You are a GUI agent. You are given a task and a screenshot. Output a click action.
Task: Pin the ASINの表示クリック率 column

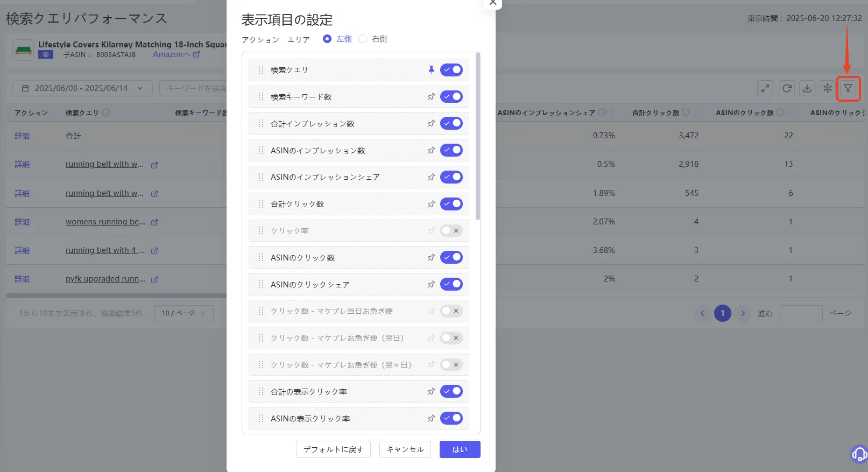pyautogui.click(x=431, y=418)
